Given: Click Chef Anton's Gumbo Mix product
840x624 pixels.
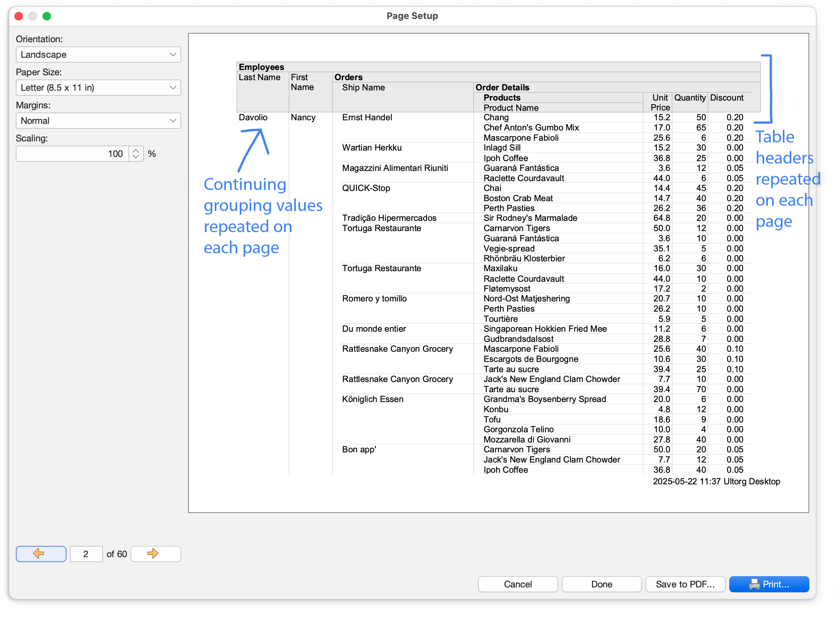Looking at the screenshot, I should click(x=531, y=127).
